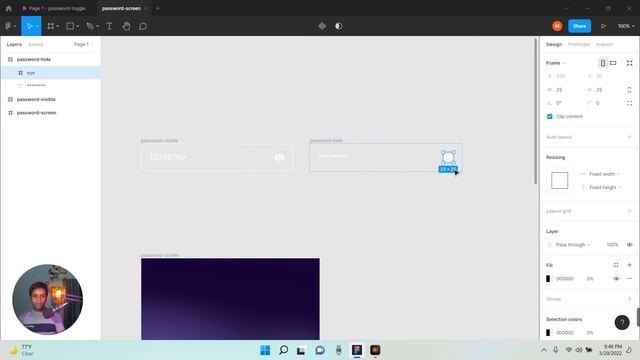The width and height of the screenshot is (640, 360).
Task: Select the eye layer
Action: 51,73
